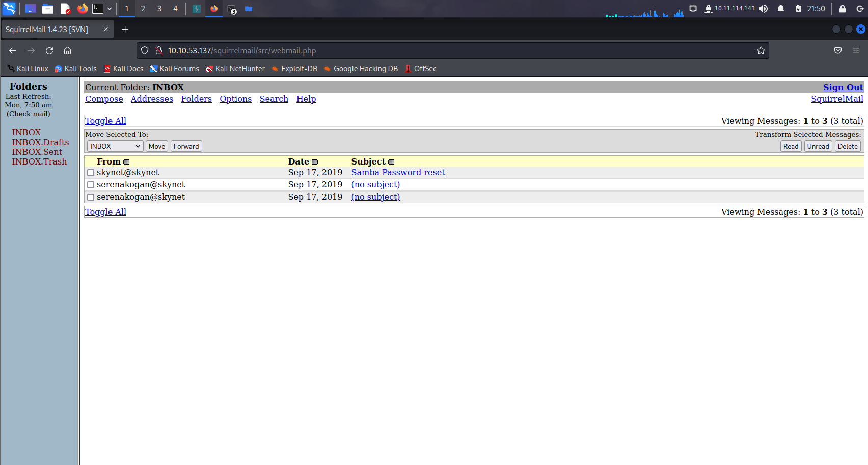Image resolution: width=868 pixels, height=465 pixels.
Task: Click the logout session icon
Action: [860, 9]
